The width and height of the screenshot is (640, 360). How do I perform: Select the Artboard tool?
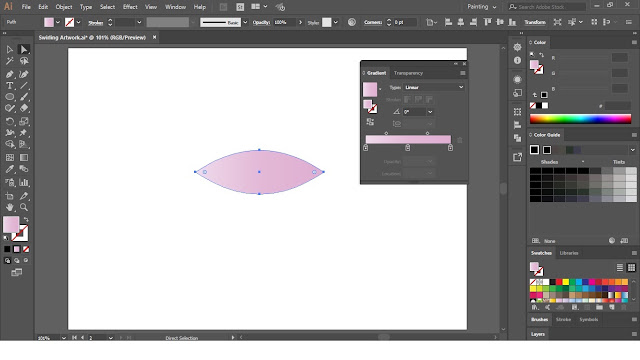pyautogui.click(x=9, y=196)
